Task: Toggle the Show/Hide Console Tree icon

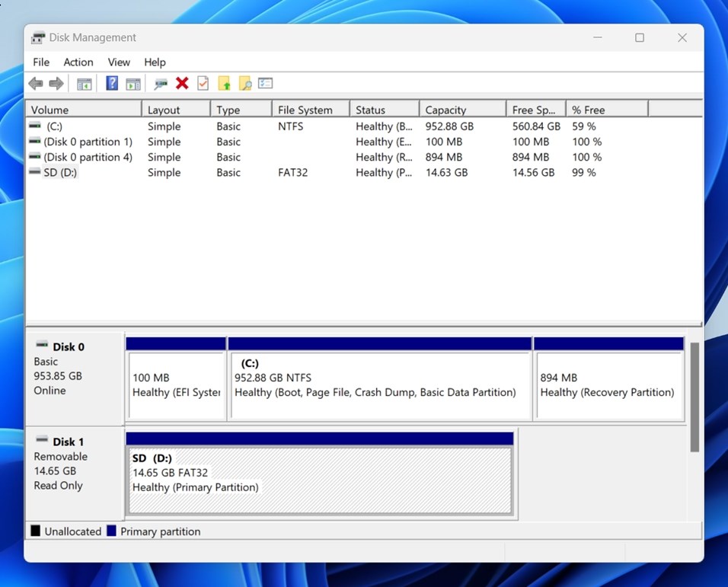Action: (85, 83)
